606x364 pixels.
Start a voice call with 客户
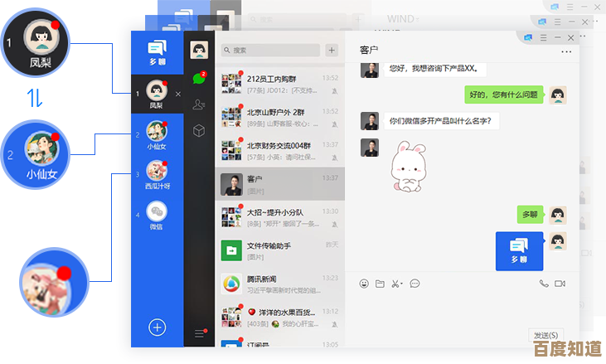tap(544, 284)
